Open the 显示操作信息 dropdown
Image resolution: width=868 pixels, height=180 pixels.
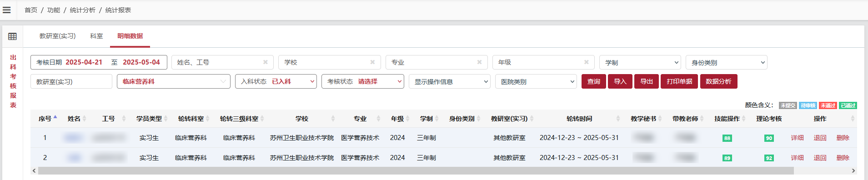tap(450, 81)
